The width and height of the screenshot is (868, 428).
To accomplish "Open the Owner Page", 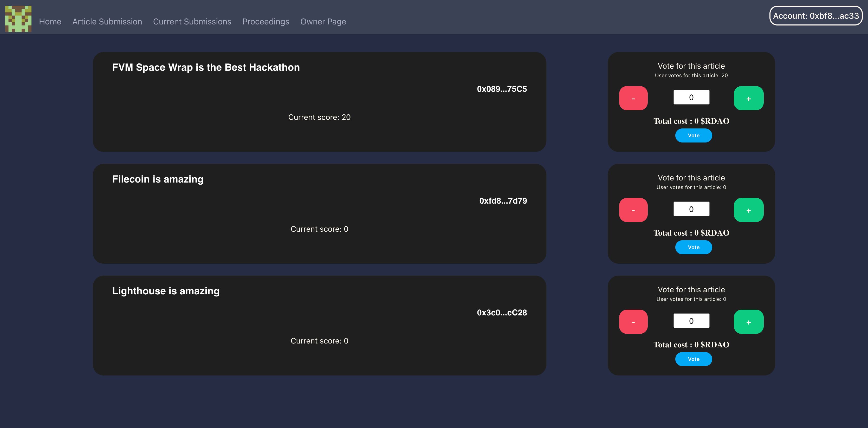I will 323,22.
